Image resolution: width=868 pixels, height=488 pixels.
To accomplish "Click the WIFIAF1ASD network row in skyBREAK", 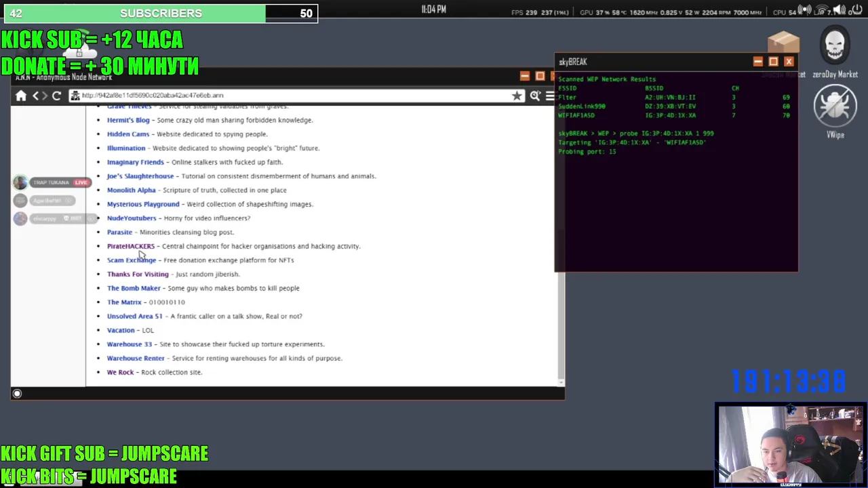I will click(x=674, y=115).
